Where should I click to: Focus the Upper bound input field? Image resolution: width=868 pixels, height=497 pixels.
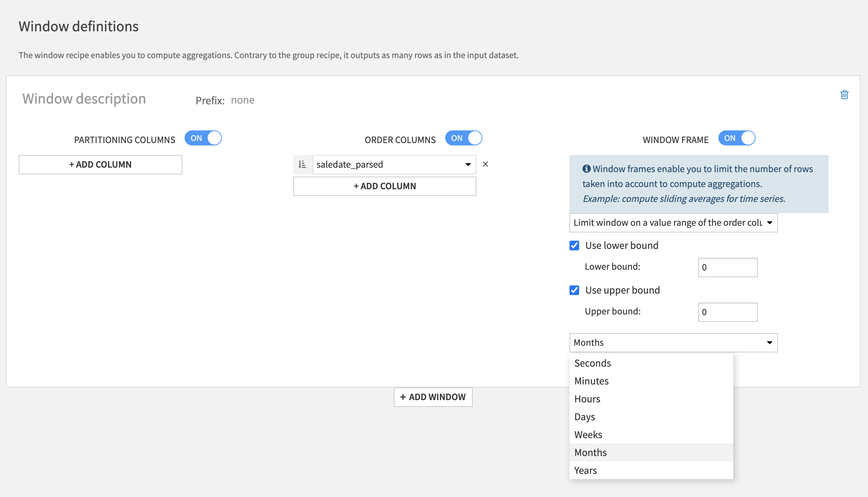(x=728, y=312)
